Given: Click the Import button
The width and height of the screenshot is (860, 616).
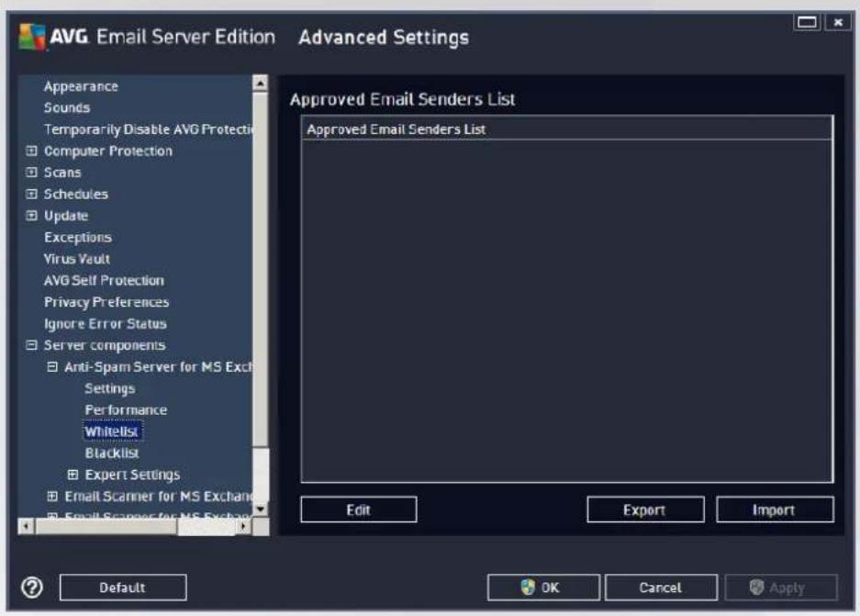Looking at the screenshot, I should (x=775, y=510).
